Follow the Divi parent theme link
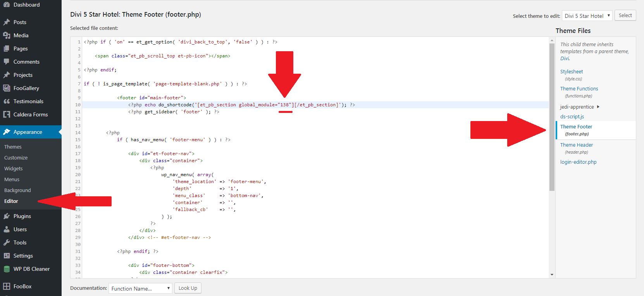644x296 pixels. tap(565, 58)
